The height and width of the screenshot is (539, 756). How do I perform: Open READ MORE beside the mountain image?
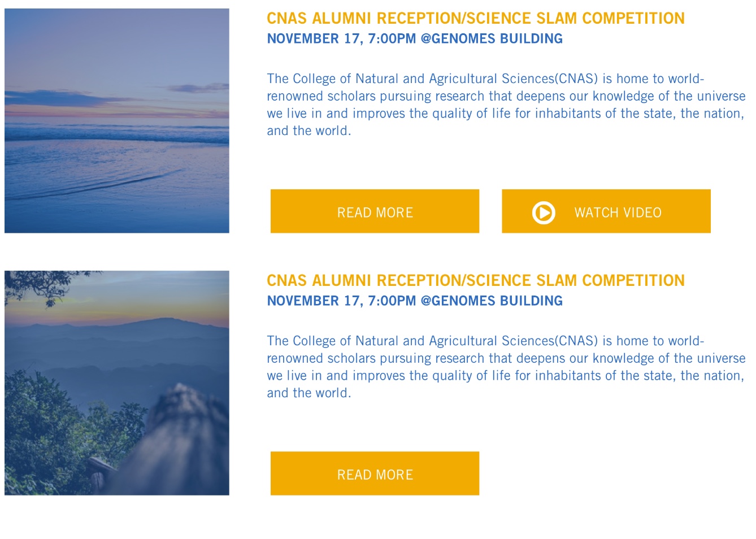pos(375,474)
